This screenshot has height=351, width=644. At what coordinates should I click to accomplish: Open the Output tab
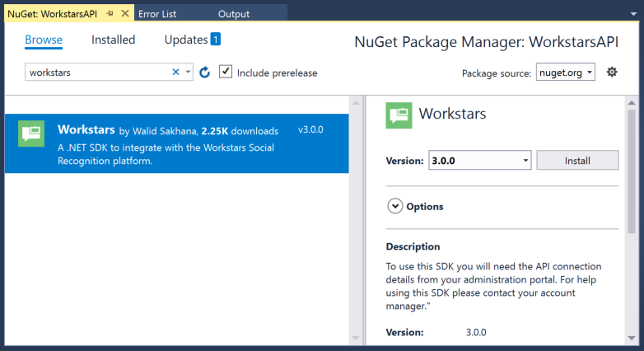click(234, 14)
